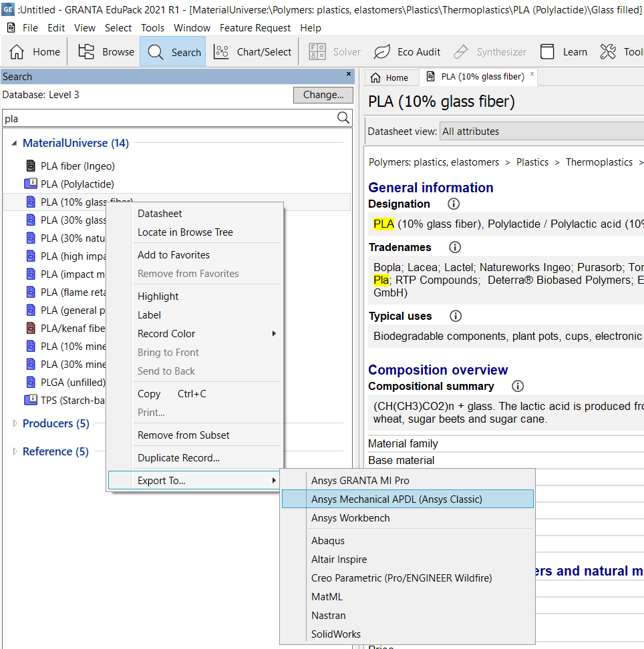Launch the Eco Audit tool
The image size is (644, 649).
click(406, 52)
